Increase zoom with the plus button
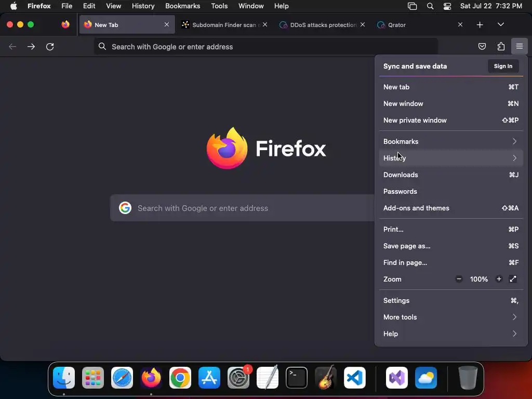 499,279
